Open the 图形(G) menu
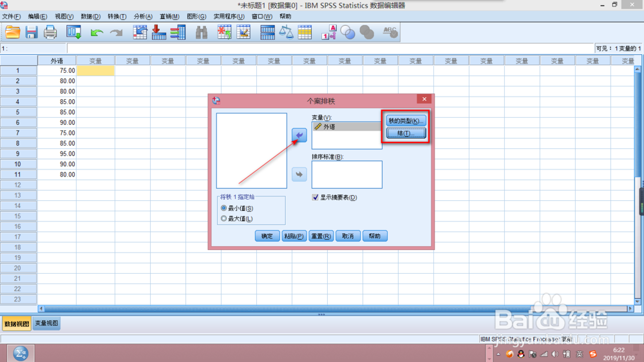The height and width of the screenshot is (362, 644). (196, 17)
